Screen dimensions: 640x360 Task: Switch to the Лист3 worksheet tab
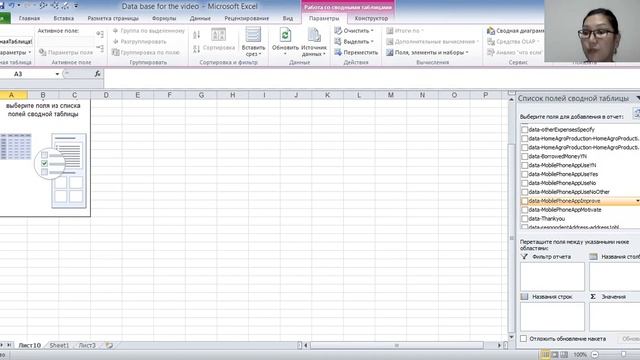pos(87,345)
